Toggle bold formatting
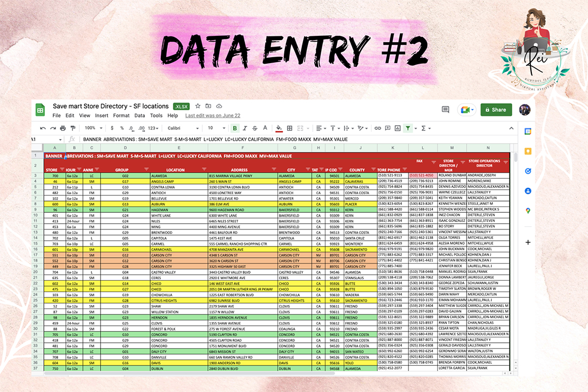588x392 pixels. pos(235,128)
